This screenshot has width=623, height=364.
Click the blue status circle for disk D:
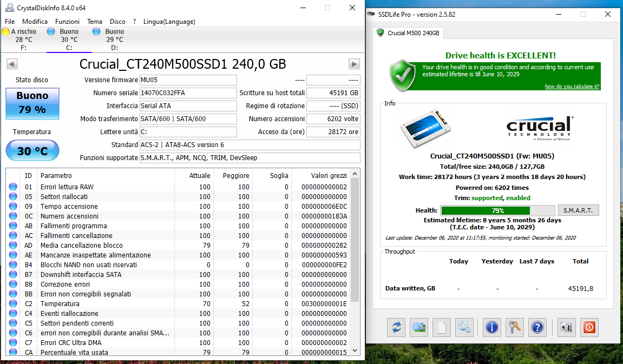[x=96, y=31]
